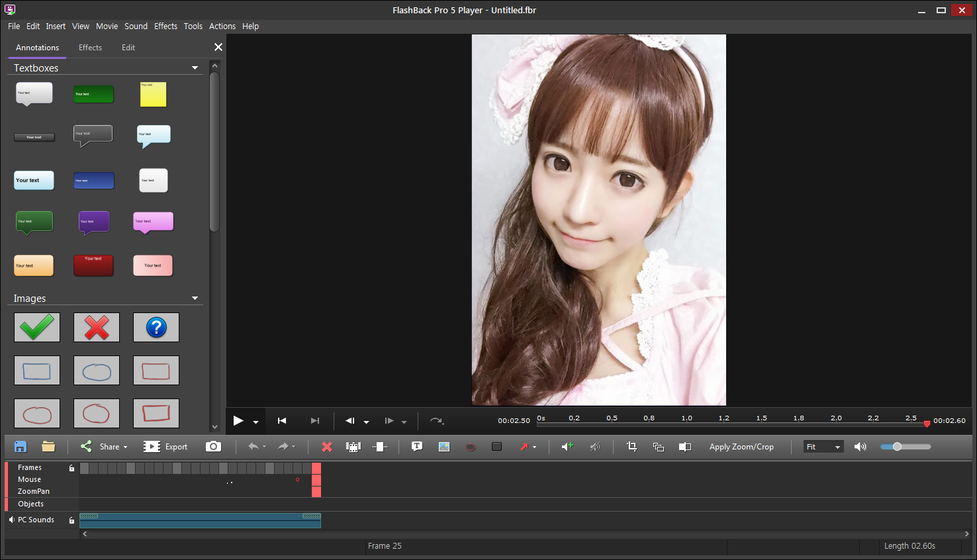Open the step-back options dropdown

[x=366, y=422]
